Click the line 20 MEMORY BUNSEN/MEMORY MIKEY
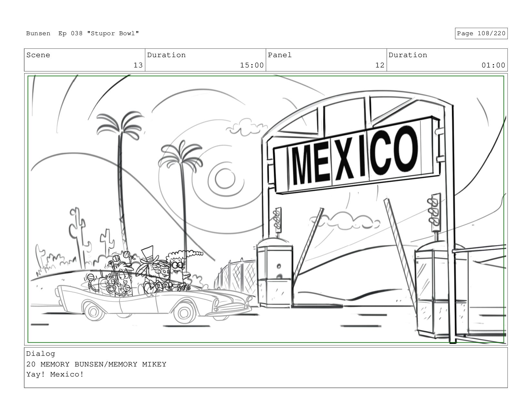Screen dimensions: 532x412 pyautogui.click(x=96, y=364)
